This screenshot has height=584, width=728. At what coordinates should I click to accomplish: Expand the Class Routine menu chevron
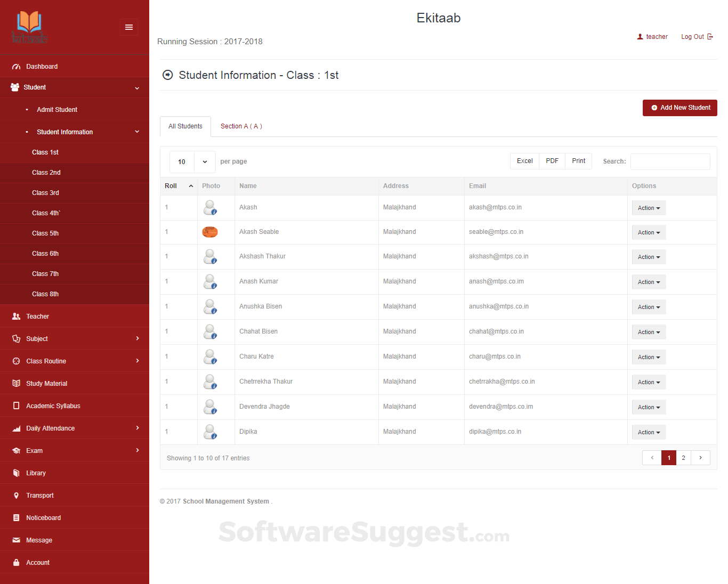(x=137, y=361)
